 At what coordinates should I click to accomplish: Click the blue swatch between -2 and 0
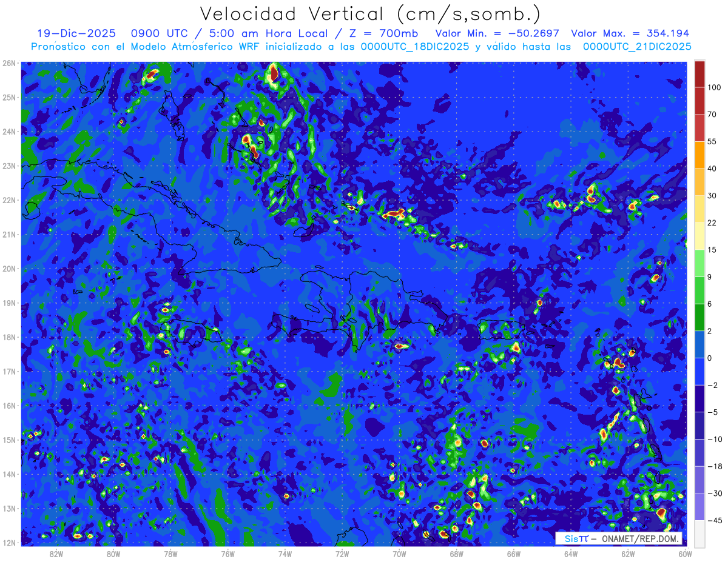[699, 372]
